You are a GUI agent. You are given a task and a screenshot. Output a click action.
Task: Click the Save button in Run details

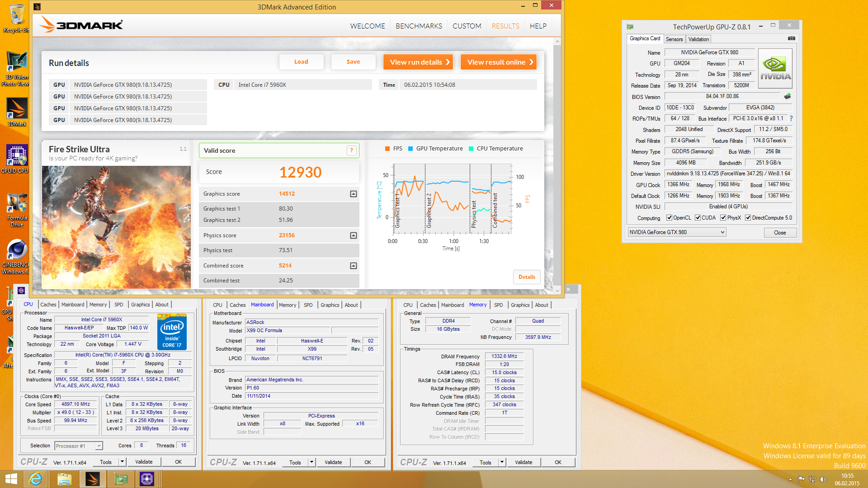tap(353, 62)
